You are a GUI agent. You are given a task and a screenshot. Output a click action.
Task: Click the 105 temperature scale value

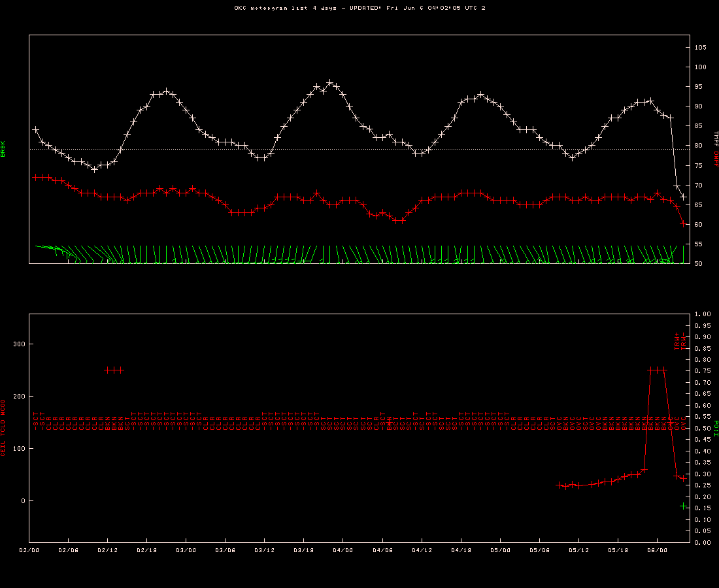[699, 47]
